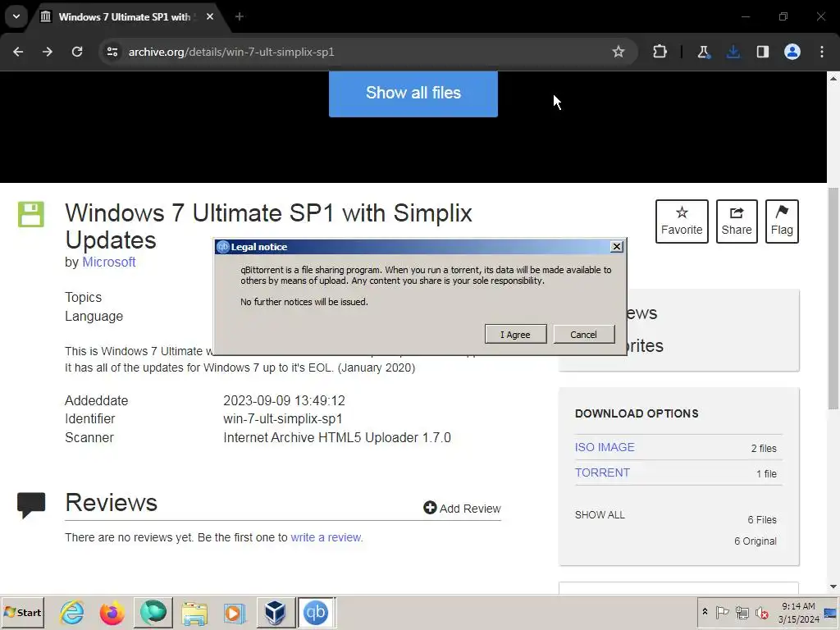Open the Windows Start menu
Image resolution: width=840 pixels, height=630 pixels.
22,612
